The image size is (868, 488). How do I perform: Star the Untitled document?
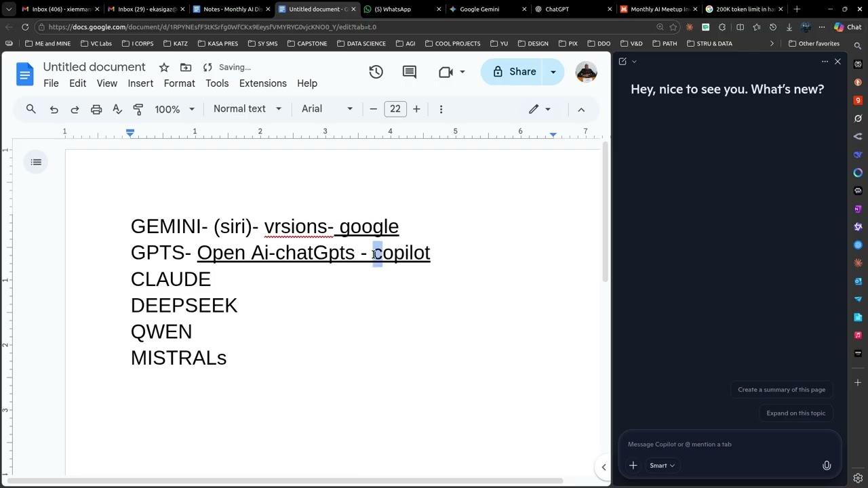[164, 67]
